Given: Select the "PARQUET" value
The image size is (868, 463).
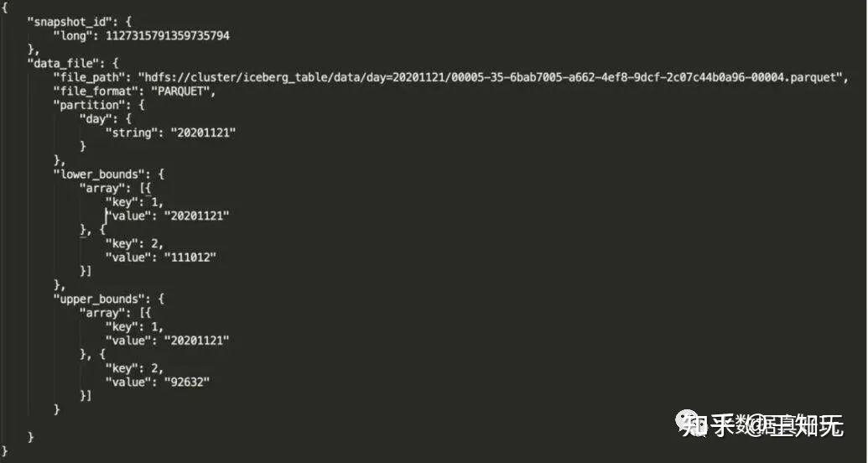Looking at the screenshot, I should [182, 91].
